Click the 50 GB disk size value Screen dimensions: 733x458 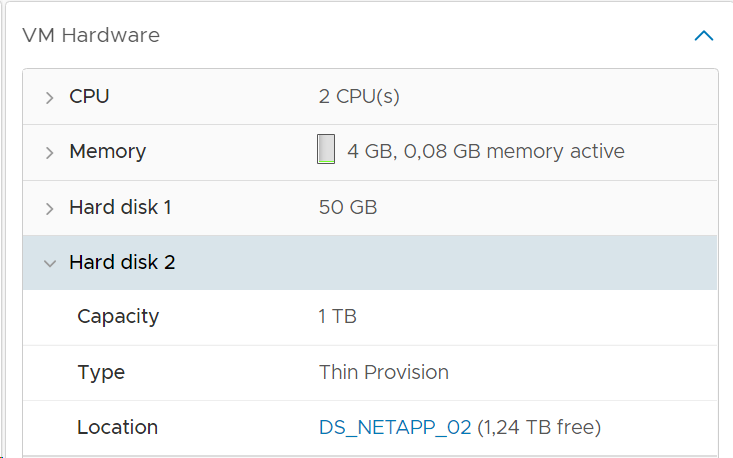tap(348, 208)
